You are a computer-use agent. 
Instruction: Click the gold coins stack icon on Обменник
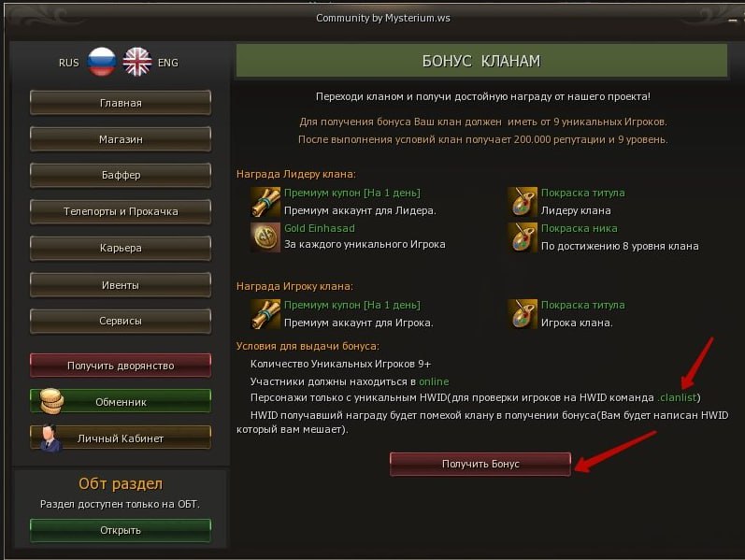point(50,401)
